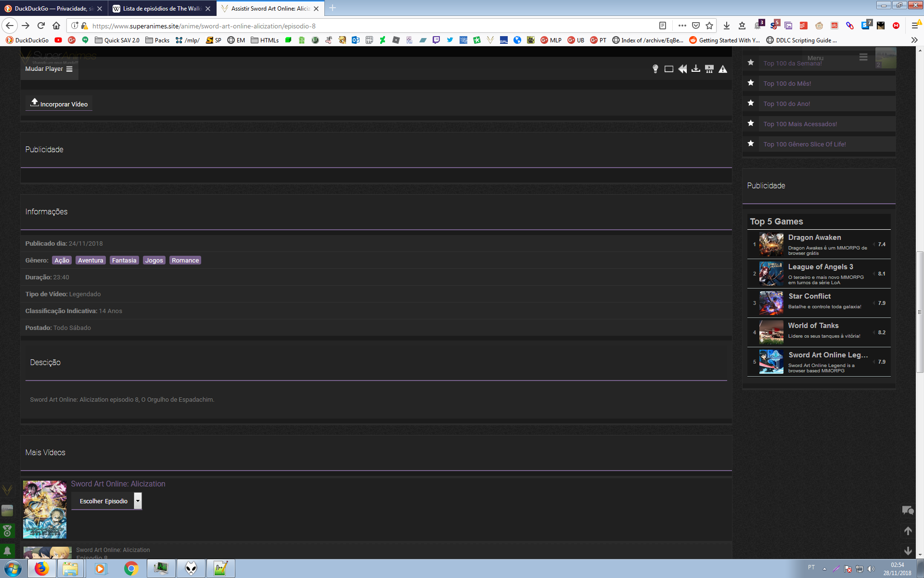The height and width of the screenshot is (578, 924).
Task: Open Top 100 do Mês list
Action: pyautogui.click(x=787, y=83)
